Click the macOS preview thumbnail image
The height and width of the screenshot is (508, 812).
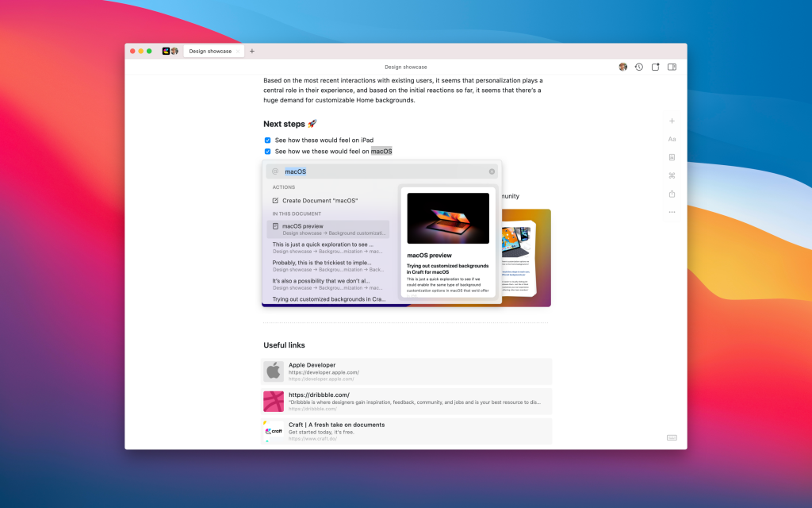point(448,218)
